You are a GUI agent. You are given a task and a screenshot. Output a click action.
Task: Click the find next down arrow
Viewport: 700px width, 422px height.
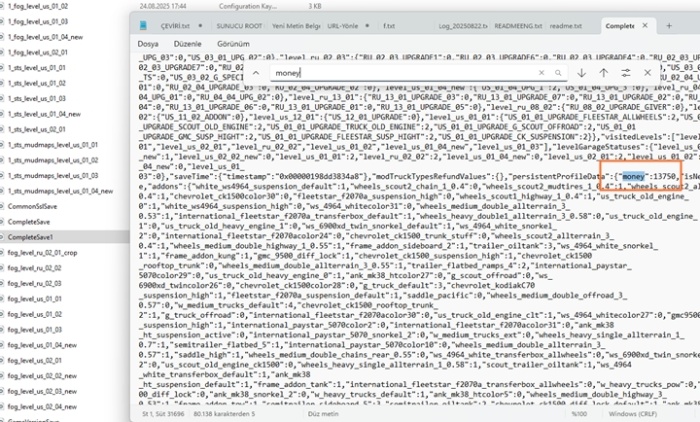coord(582,73)
